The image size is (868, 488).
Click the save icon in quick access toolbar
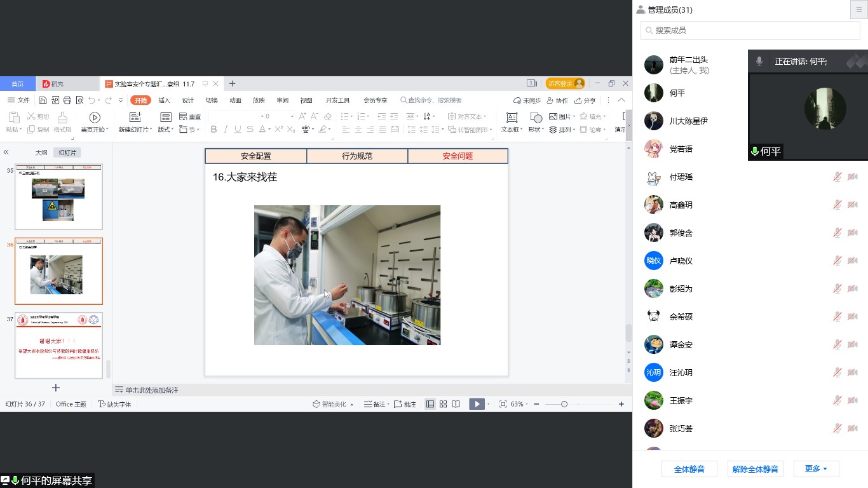(x=43, y=100)
